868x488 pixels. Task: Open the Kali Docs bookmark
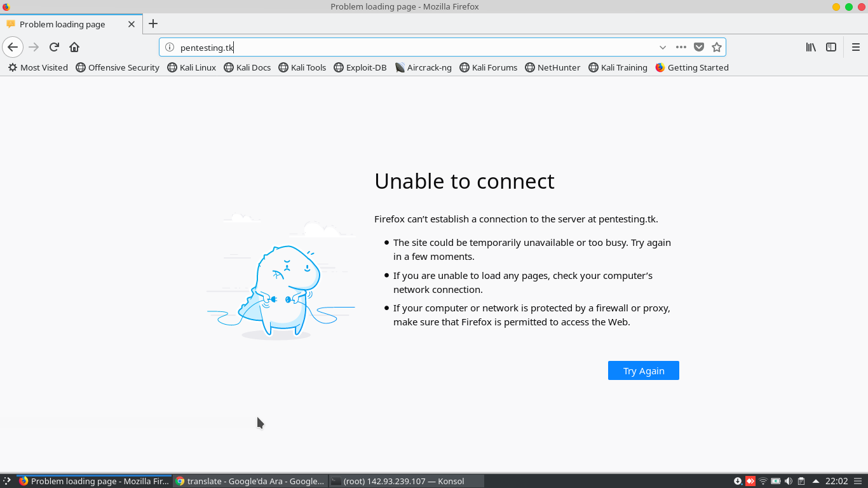(x=247, y=67)
